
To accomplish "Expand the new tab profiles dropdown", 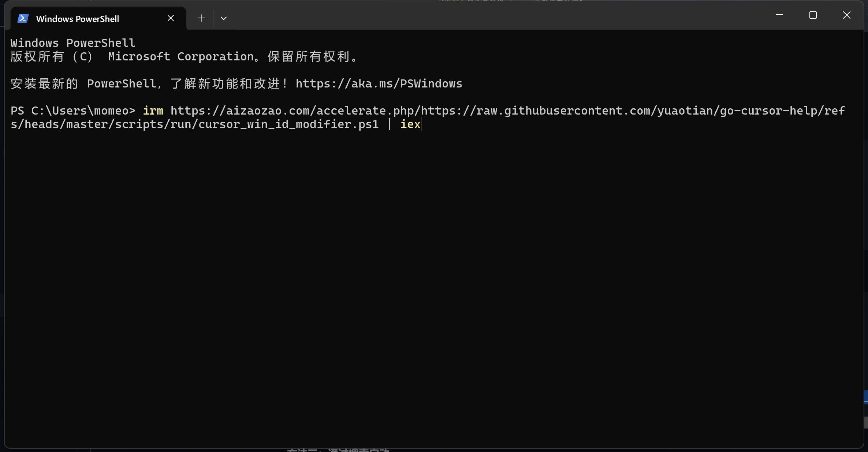I will (224, 18).
